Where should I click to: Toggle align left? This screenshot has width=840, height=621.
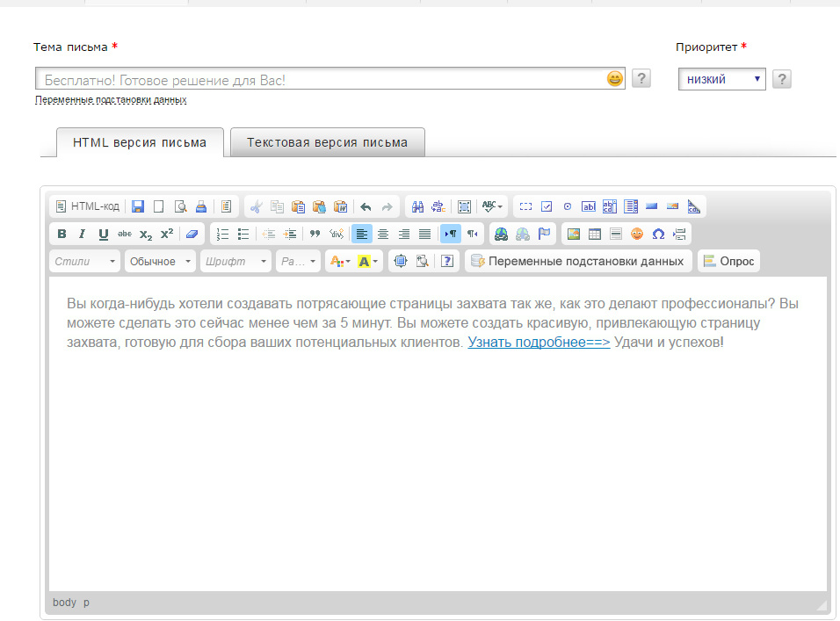tap(362, 234)
